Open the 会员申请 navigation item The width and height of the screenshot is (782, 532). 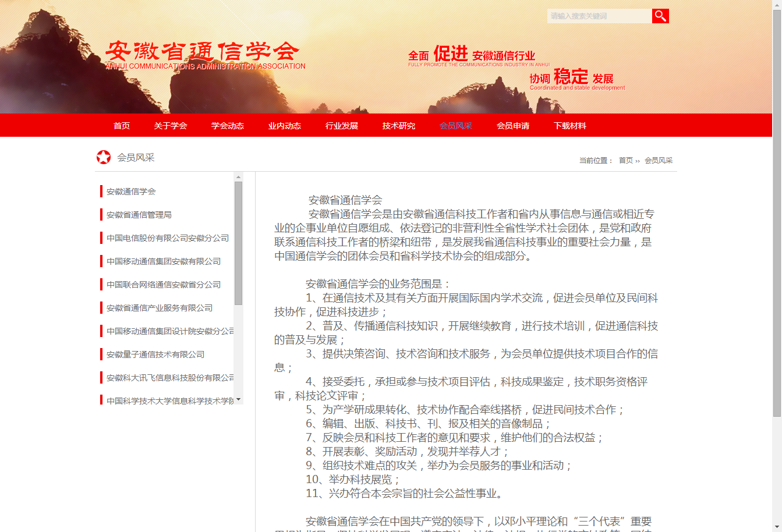click(x=513, y=126)
